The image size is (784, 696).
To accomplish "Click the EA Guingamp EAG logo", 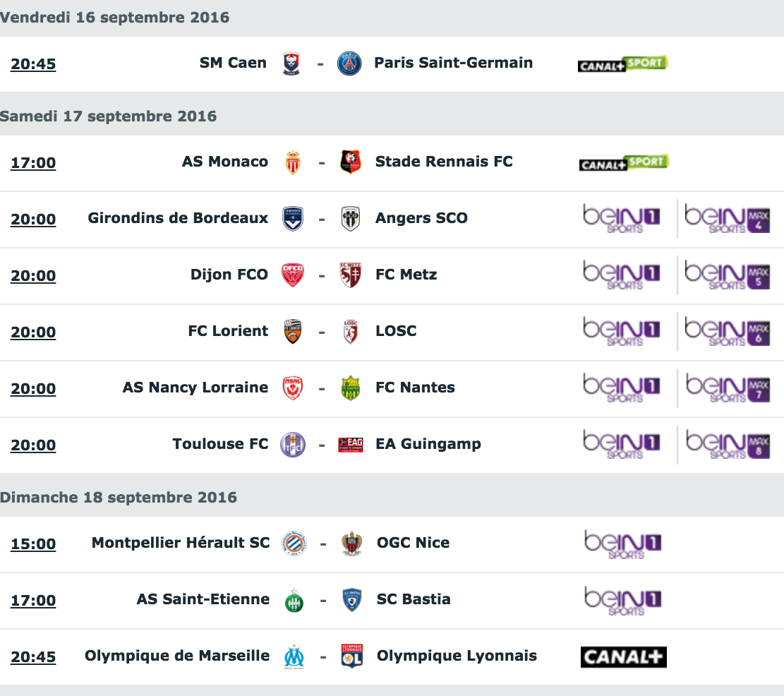I will point(351,445).
